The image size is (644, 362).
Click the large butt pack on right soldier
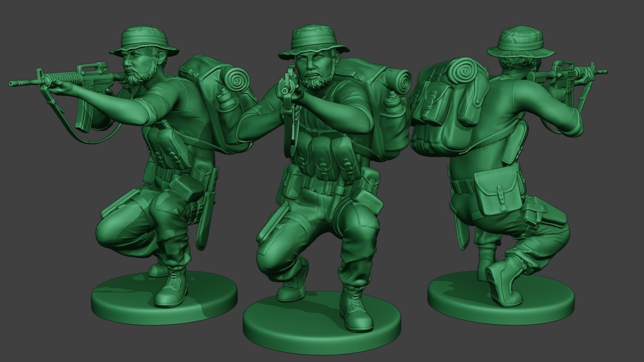[499, 190]
